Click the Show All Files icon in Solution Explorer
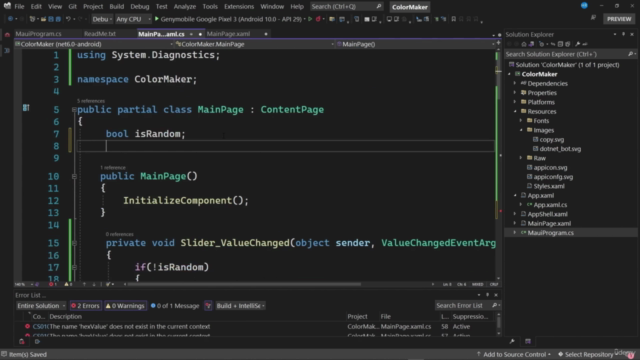Image resolution: width=640 pixels, height=360 pixels. 567,44
